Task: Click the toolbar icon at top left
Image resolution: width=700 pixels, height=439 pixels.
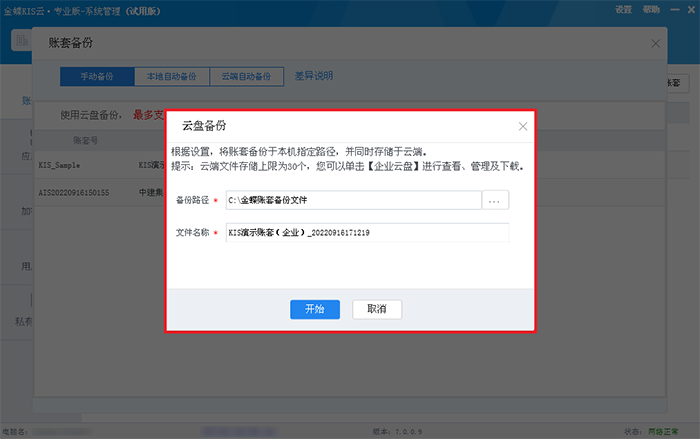Action: tap(20, 40)
